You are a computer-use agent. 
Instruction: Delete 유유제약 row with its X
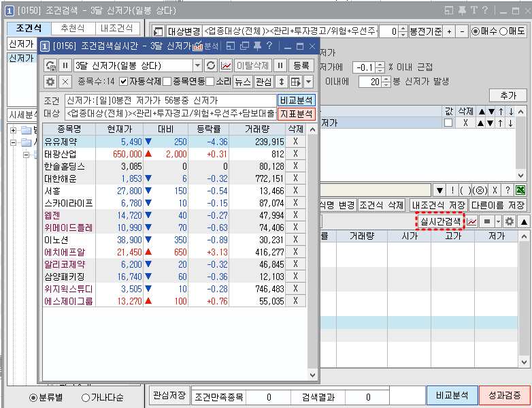click(295, 141)
